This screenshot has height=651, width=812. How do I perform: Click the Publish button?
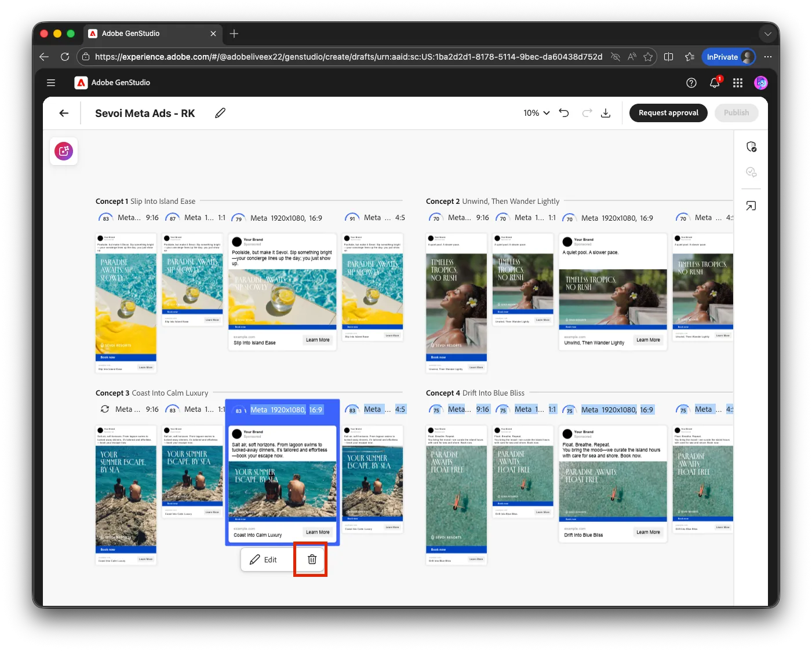point(736,113)
